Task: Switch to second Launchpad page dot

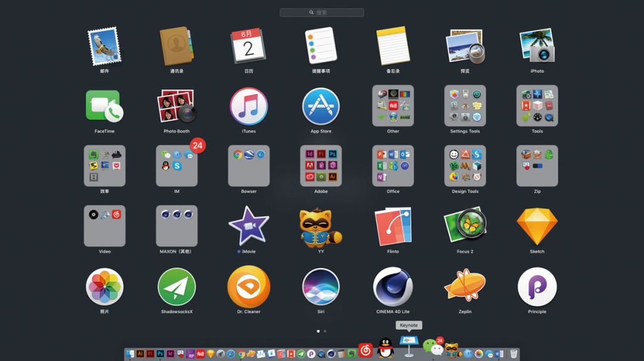Action: (325, 331)
